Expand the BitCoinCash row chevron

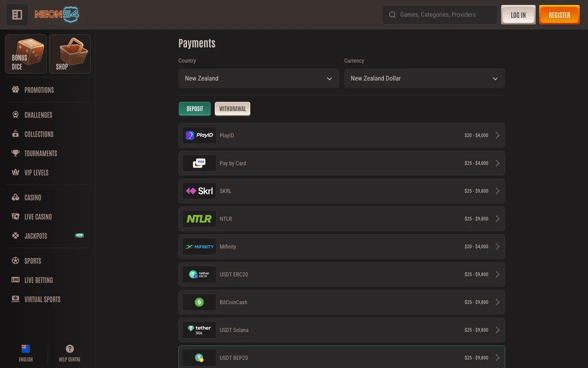pyautogui.click(x=497, y=302)
